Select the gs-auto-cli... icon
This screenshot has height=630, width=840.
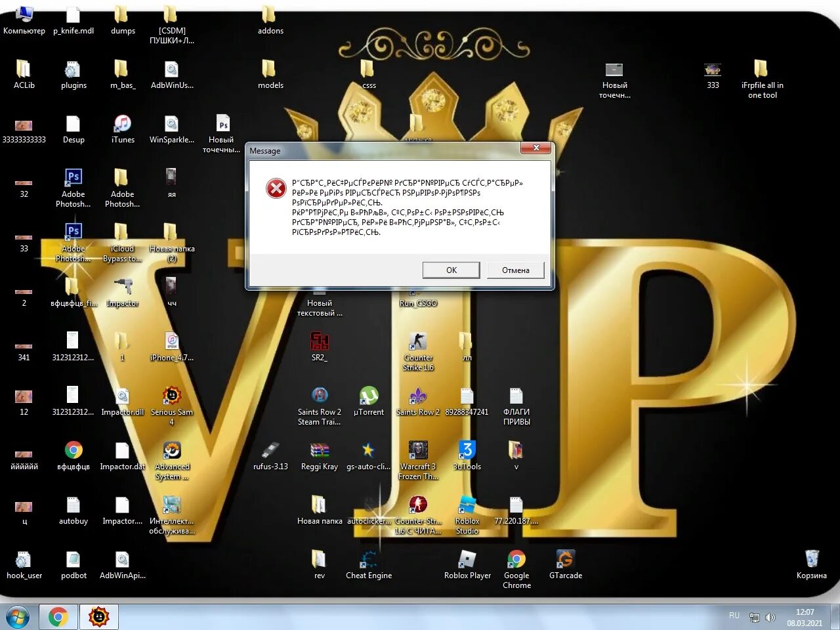(369, 455)
